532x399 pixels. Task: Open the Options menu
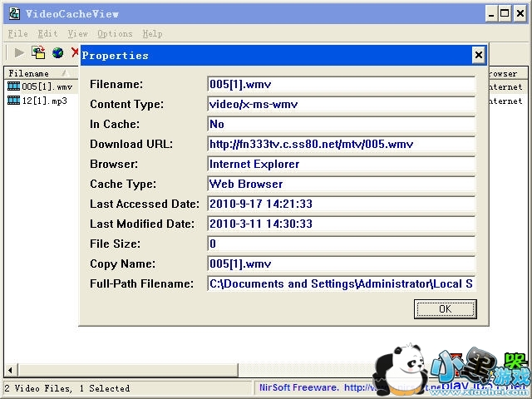coord(115,33)
